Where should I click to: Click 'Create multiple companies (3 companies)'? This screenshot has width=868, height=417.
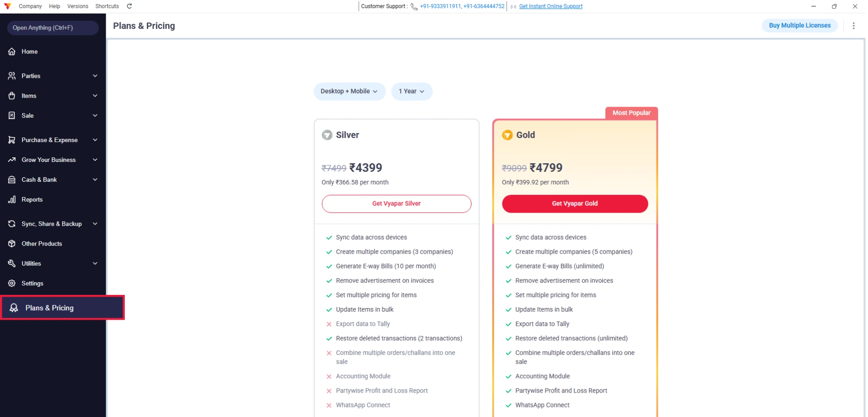tap(394, 252)
